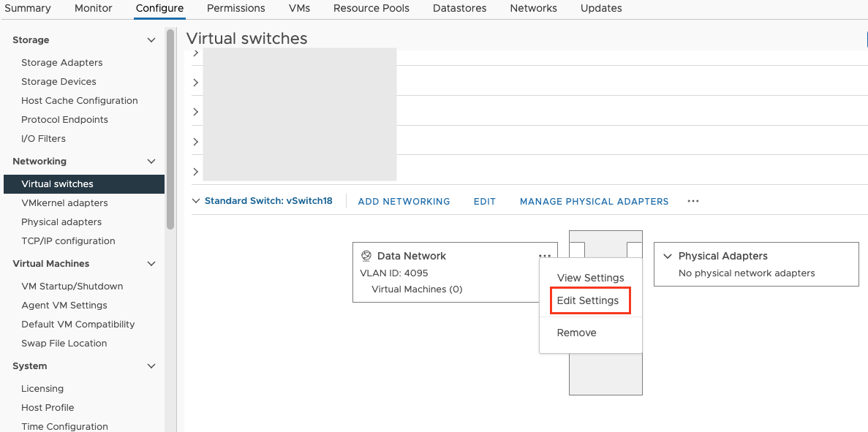Click the ADD NETWORKING link
The image size is (868, 432).
pyautogui.click(x=404, y=201)
